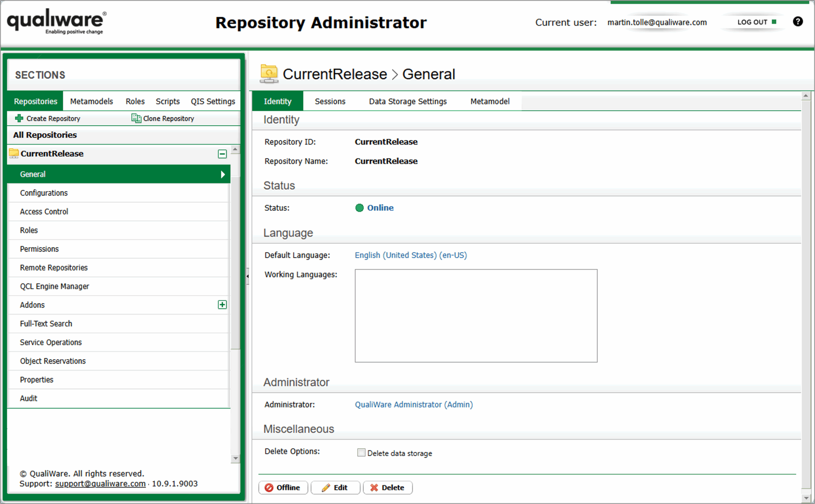The image size is (815, 504).
Task: Click the QualiWare logo
Action: tap(57, 22)
